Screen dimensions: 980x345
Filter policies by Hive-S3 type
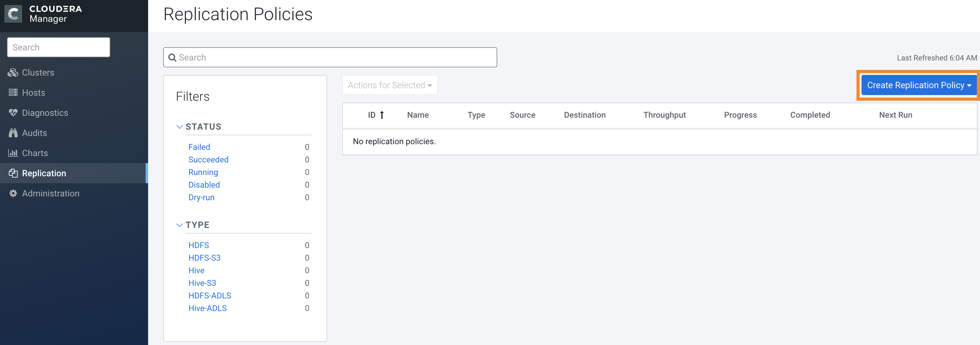(202, 283)
